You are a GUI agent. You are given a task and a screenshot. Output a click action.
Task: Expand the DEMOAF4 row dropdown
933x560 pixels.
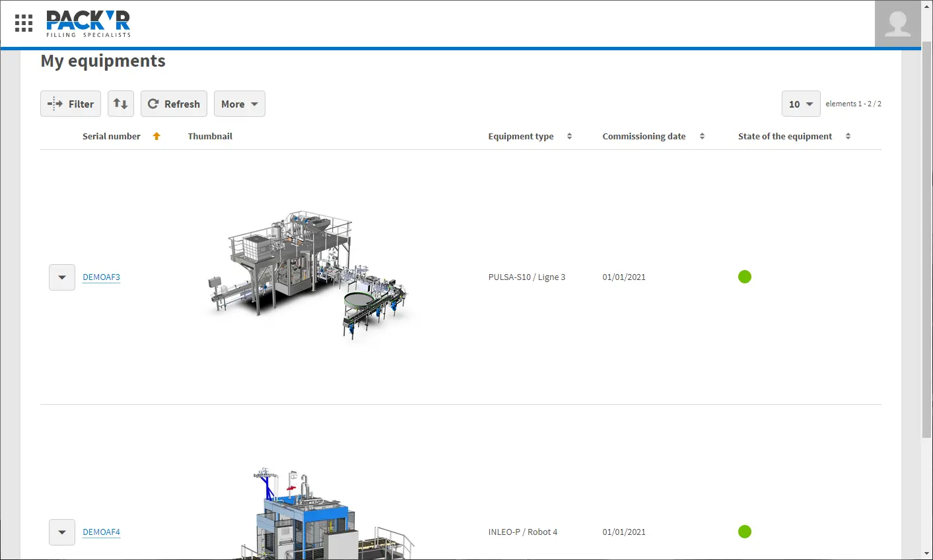62,532
